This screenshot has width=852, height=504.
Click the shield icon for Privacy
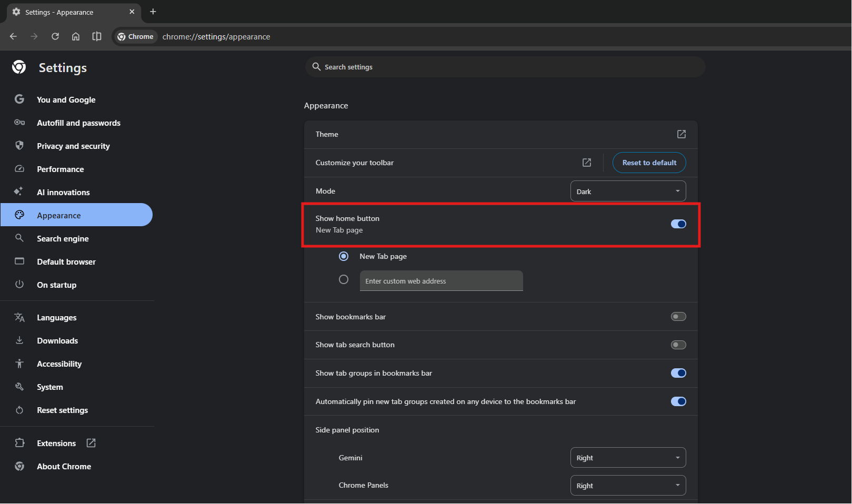pos(19,145)
